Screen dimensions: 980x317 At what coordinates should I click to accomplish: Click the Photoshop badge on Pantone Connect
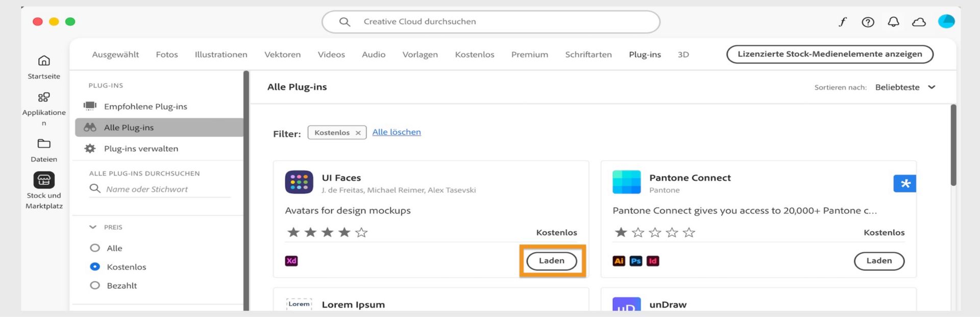tap(635, 261)
